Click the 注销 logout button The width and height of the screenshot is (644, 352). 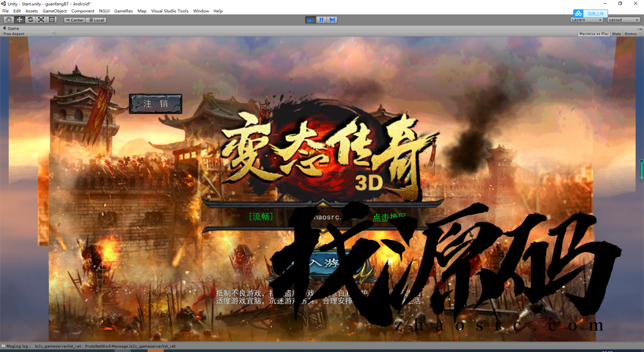pyautogui.click(x=156, y=104)
